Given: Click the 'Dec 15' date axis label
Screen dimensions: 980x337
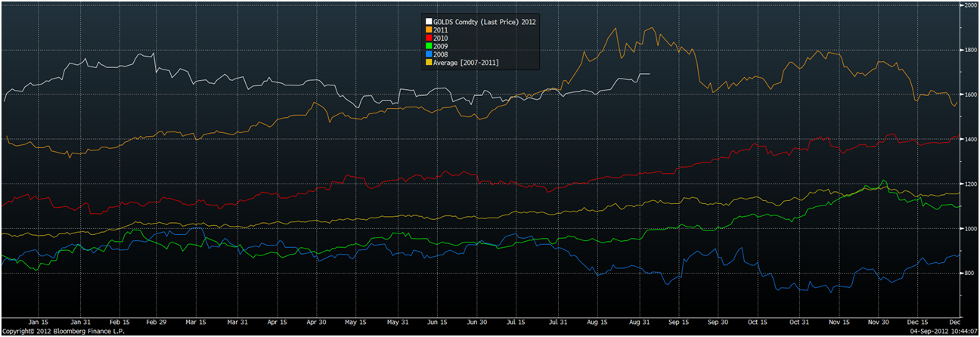Looking at the screenshot, I should point(917,322).
